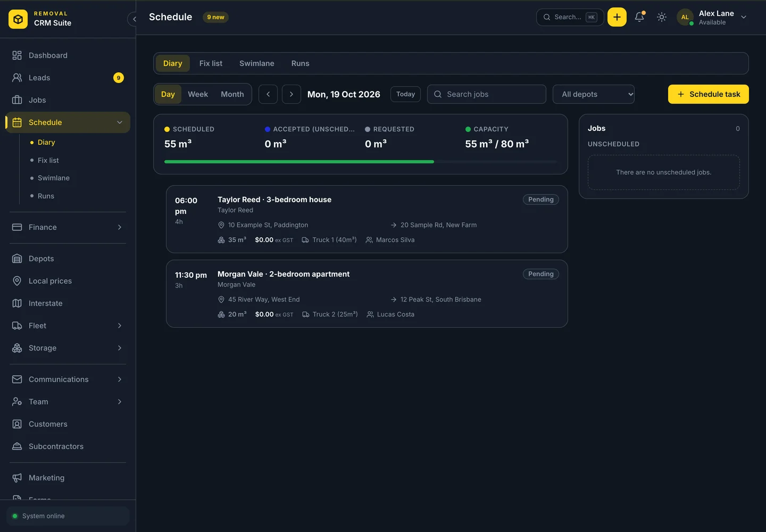
Task: Collapse the Schedule sidebar group
Action: [x=120, y=122]
